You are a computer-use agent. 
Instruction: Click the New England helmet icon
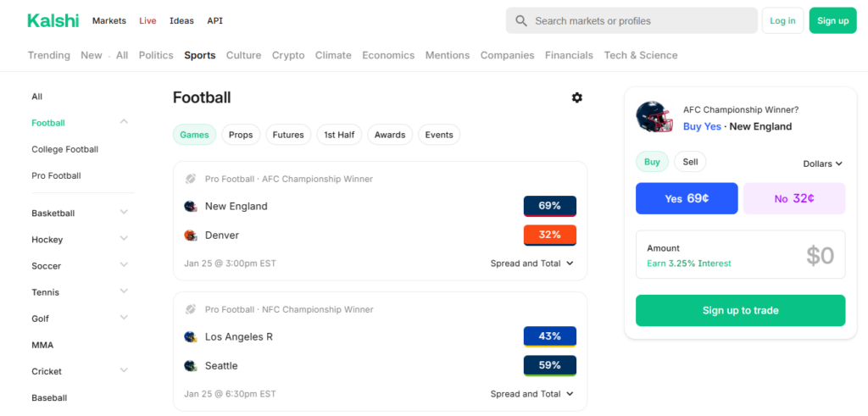tap(191, 206)
